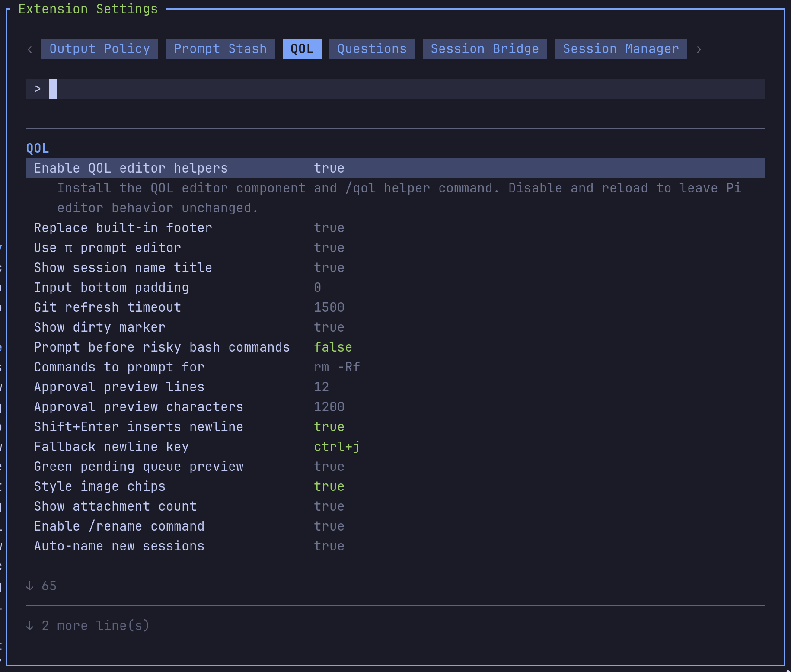Image resolution: width=791 pixels, height=672 pixels.
Task: Open the Prompt Stash tab
Action: [220, 49]
